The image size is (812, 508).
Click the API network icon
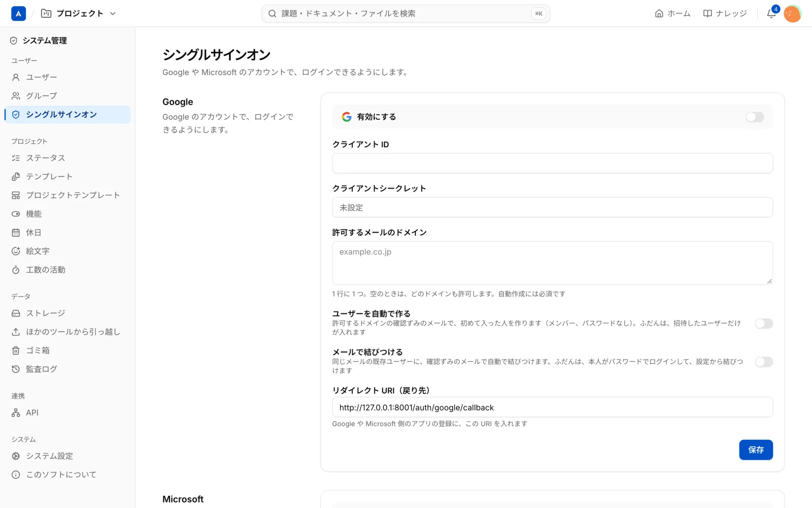(x=16, y=413)
